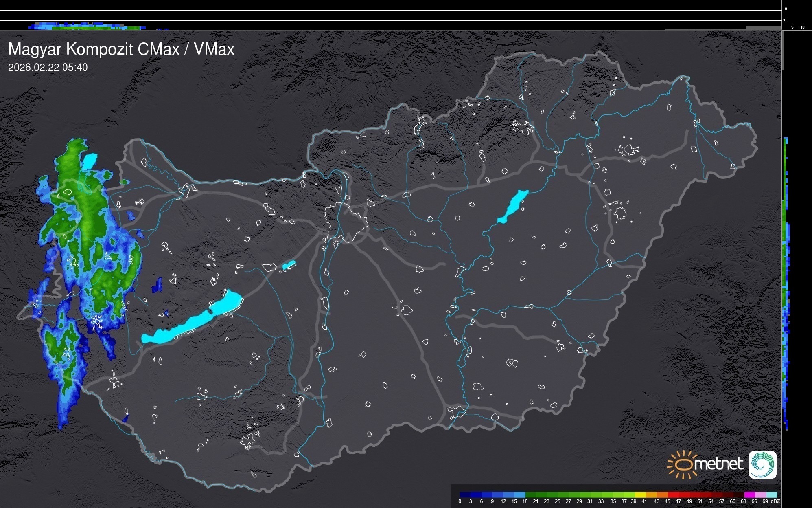Pick the bright red 45 dBZ swatch
Screen dimensions: 812x508
(x=672, y=495)
